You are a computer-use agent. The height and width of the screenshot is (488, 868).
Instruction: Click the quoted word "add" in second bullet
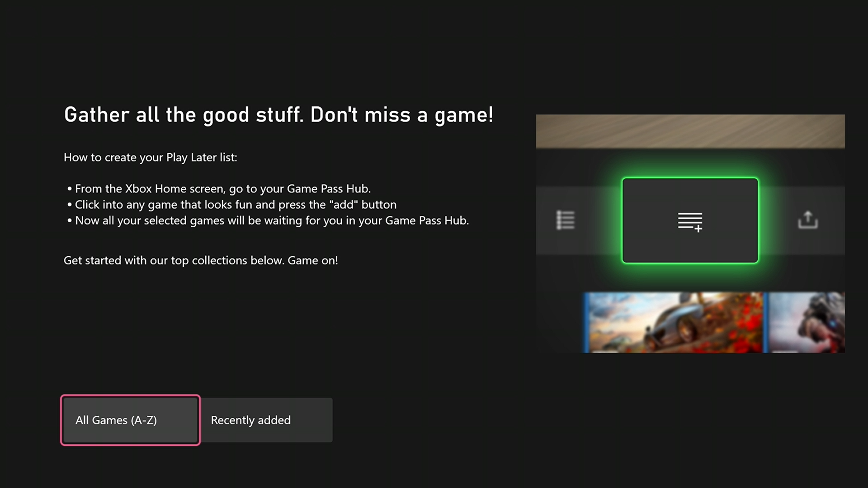pyautogui.click(x=343, y=205)
